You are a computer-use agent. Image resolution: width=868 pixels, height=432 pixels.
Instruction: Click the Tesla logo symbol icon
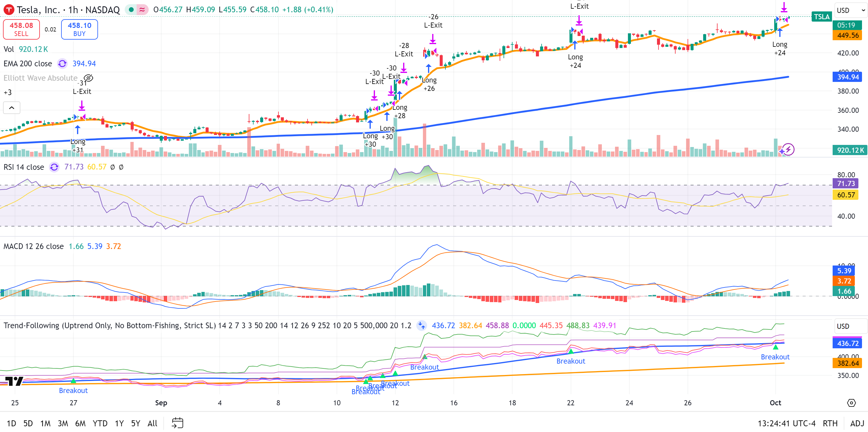tap(9, 10)
